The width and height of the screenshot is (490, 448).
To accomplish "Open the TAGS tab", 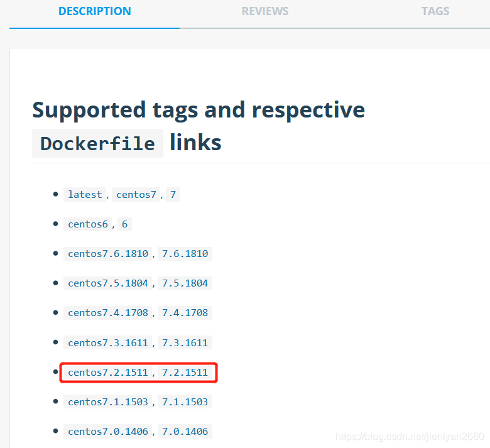I will pyautogui.click(x=435, y=11).
